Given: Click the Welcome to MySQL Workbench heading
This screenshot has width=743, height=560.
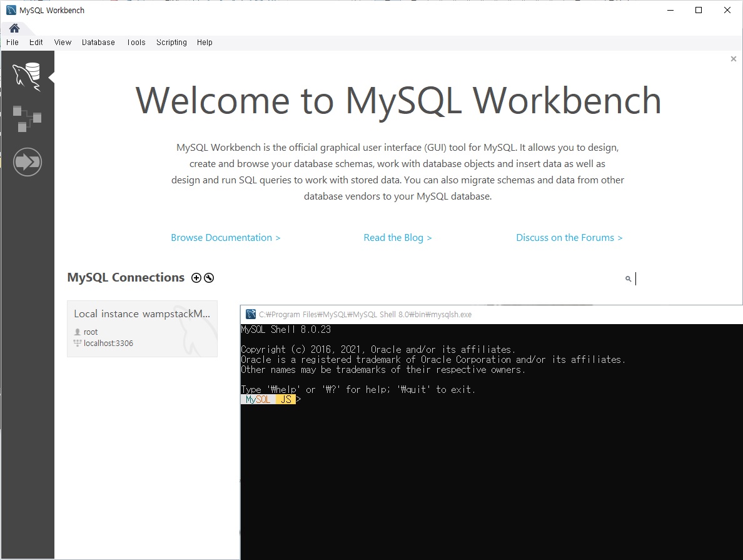Looking at the screenshot, I should (x=398, y=101).
